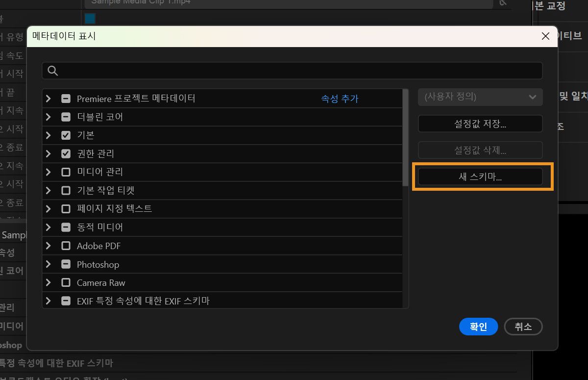The height and width of the screenshot is (380, 588).
Task: Check the 기본 작업 티켓 checkbox
Action: click(66, 191)
